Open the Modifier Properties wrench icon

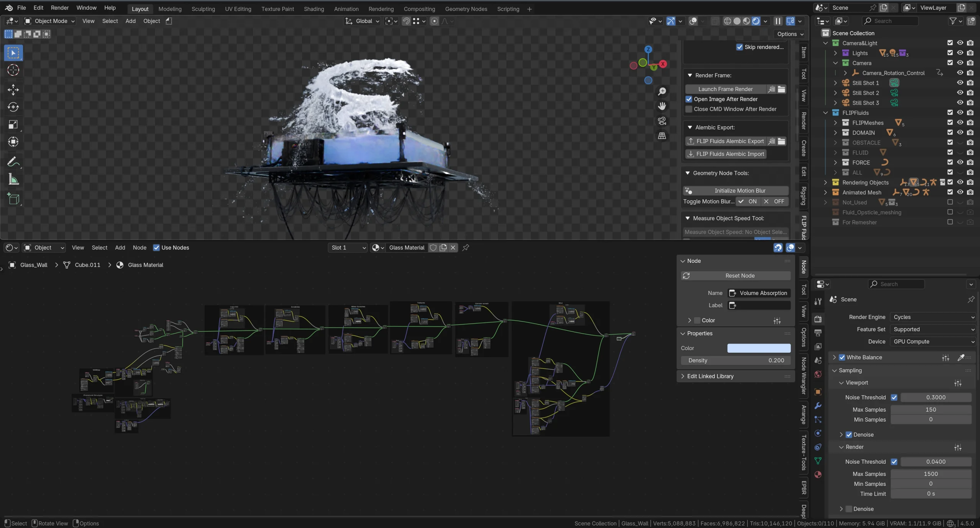(x=817, y=405)
